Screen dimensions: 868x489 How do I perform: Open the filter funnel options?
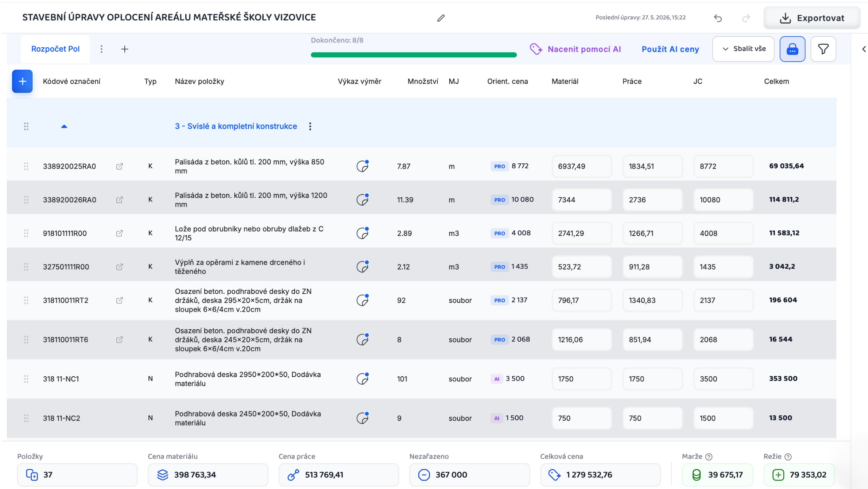click(x=823, y=49)
